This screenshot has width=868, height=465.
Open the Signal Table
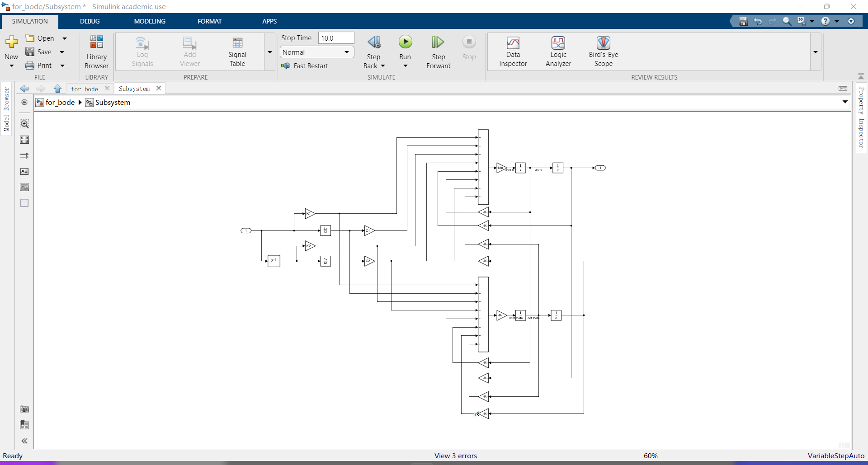point(237,52)
